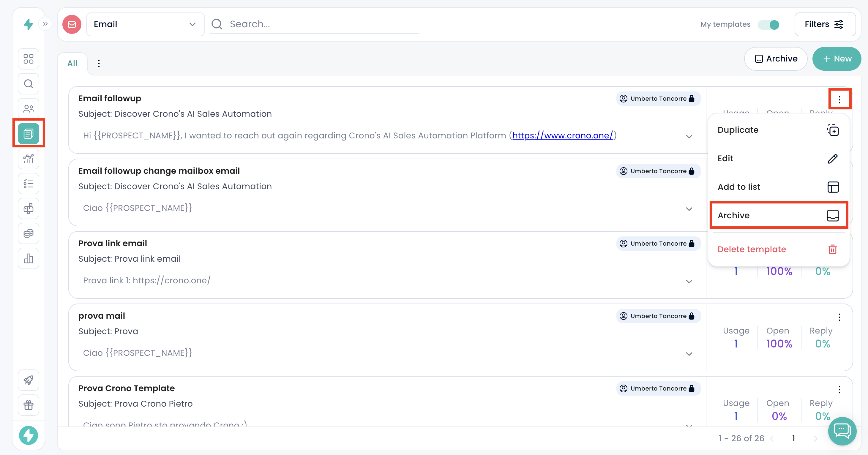Open the contacts people icon in sidebar
This screenshot has height=455, width=868.
click(29, 109)
